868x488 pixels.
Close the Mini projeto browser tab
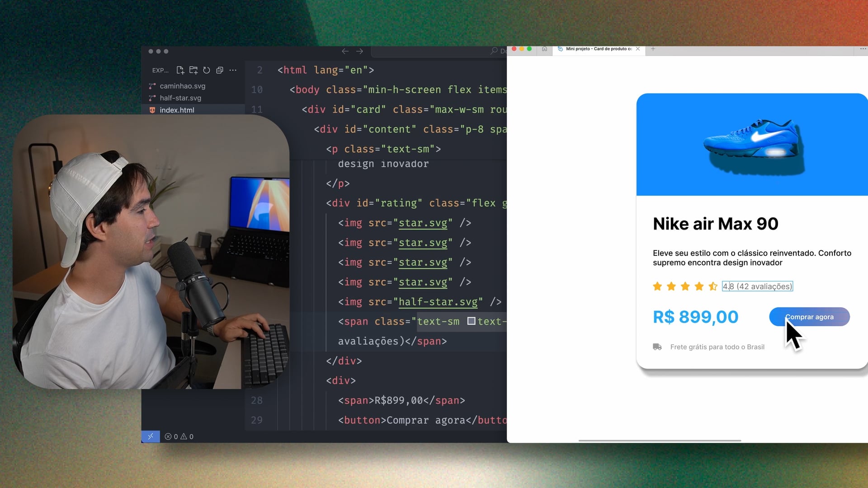638,49
